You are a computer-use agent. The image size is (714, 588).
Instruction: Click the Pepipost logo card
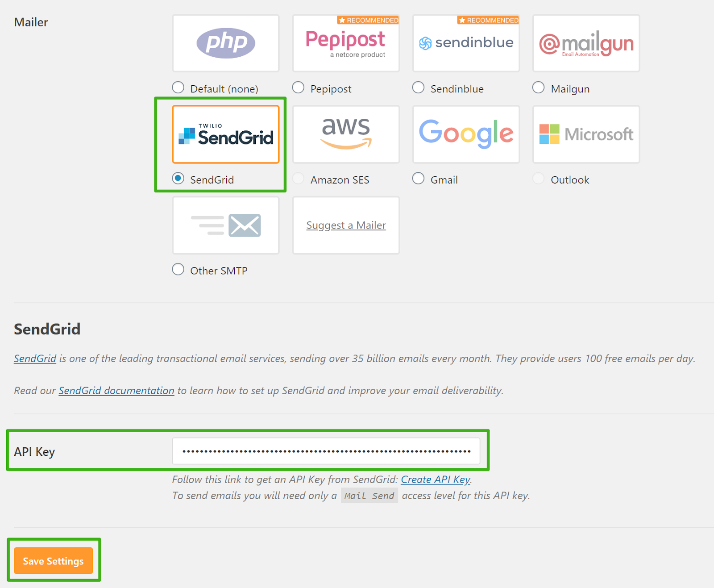click(x=346, y=43)
